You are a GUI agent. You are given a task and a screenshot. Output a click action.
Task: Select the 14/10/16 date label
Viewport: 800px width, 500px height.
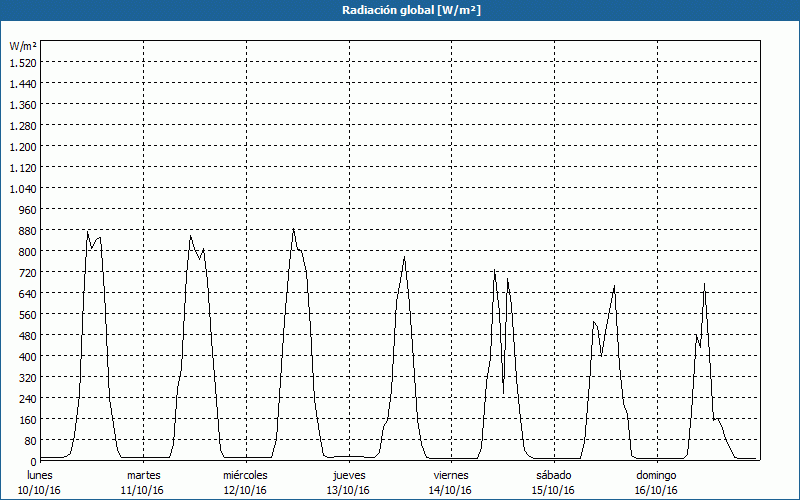[x=450, y=490]
